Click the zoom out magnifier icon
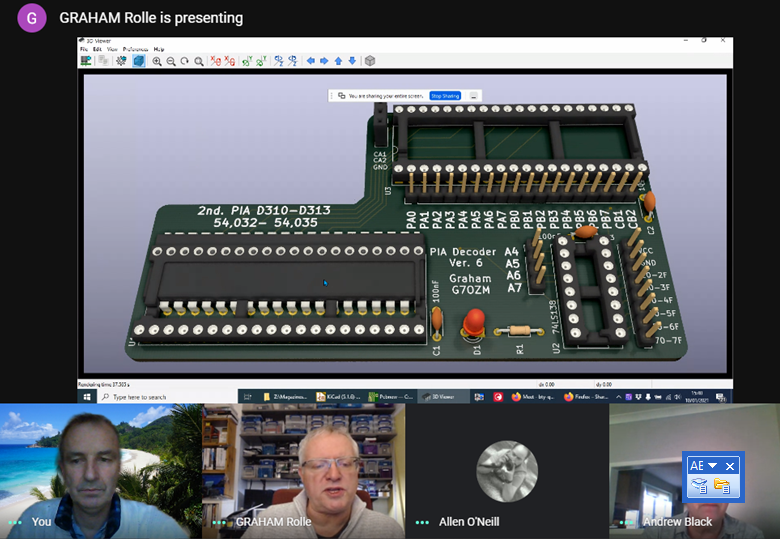Image resolution: width=780 pixels, height=539 pixels. click(x=171, y=61)
